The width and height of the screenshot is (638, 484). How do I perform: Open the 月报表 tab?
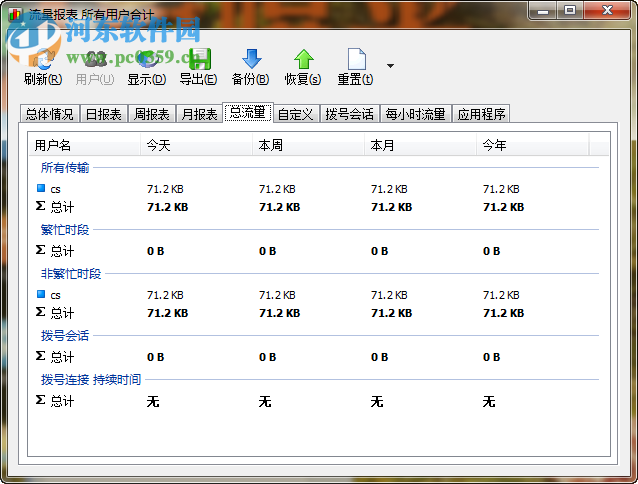(199, 114)
